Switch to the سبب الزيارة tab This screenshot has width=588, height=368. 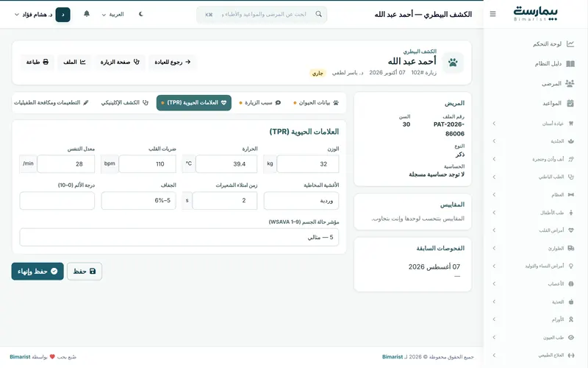tap(260, 102)
